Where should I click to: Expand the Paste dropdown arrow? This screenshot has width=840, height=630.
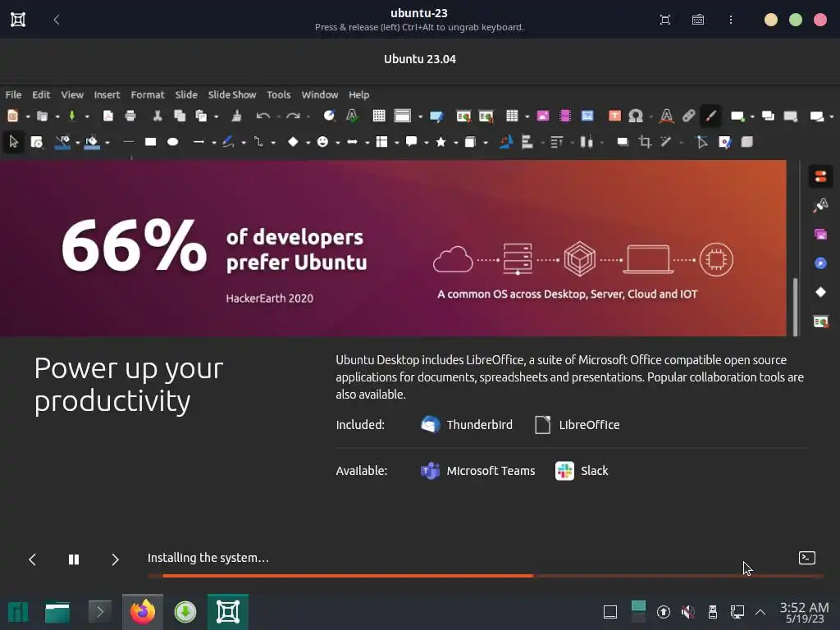[x=216, y=116]
